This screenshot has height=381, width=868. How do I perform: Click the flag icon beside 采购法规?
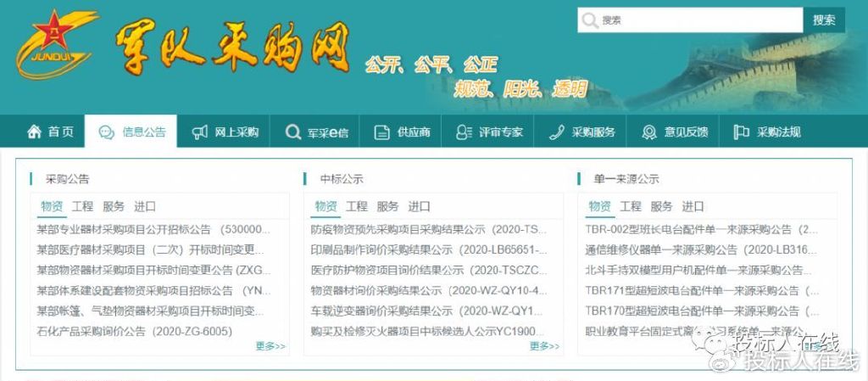(x=741, y=132)
